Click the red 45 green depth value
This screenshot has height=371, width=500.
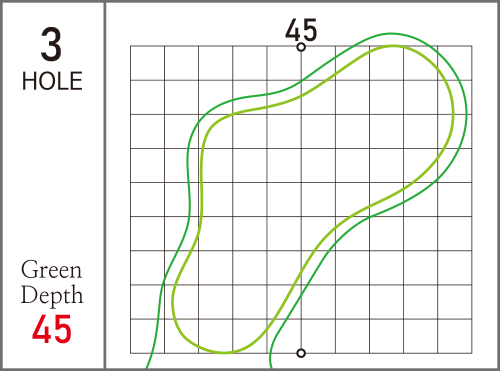point(52,329)
